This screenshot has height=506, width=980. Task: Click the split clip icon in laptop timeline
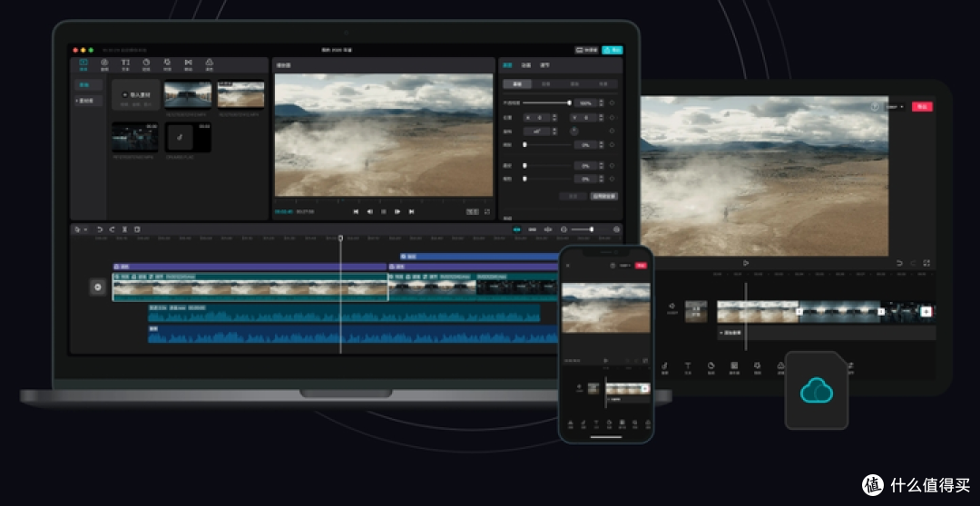pyautogui.click(x=124, y=229)
